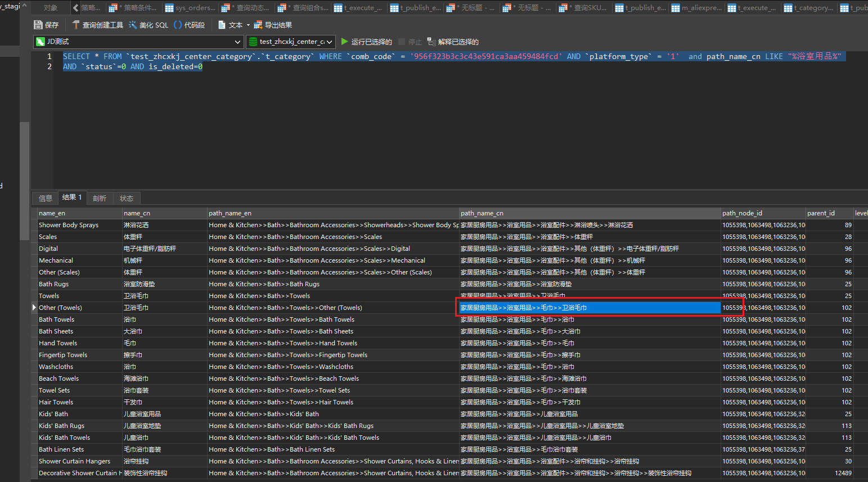The width and height of the screenshot is (868, 482).
Task: Select the 'Bath Rugs' name_en cell
Action: (80, 284)
